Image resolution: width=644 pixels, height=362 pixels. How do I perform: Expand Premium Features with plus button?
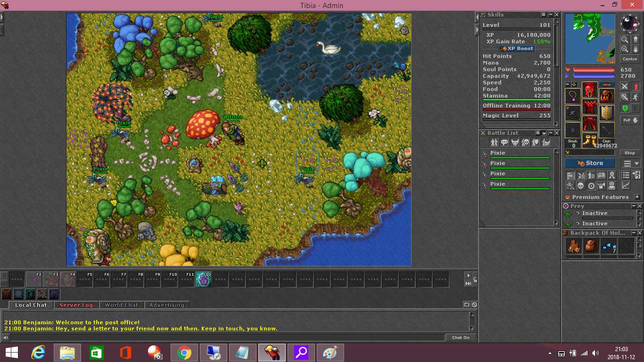637,197
